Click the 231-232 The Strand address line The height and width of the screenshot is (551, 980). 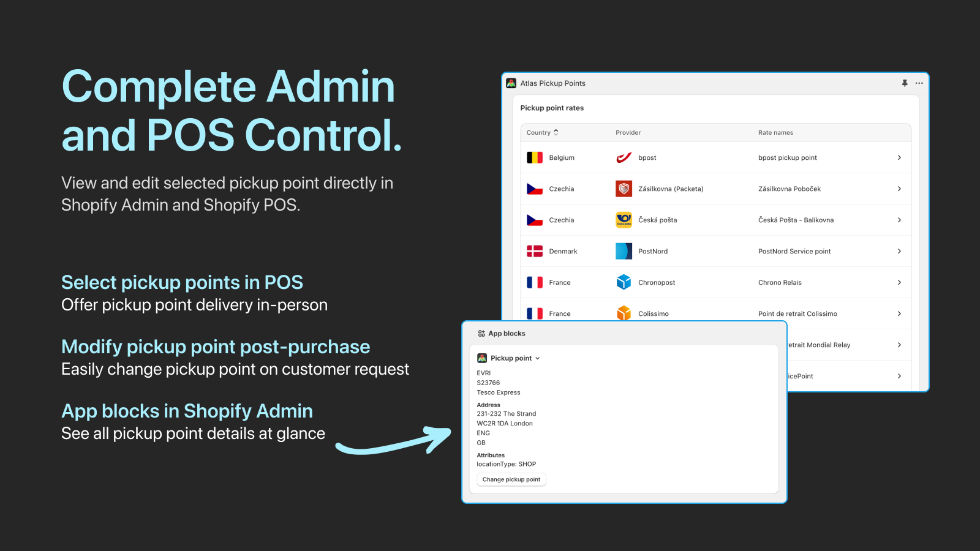(x=507, y=414)
